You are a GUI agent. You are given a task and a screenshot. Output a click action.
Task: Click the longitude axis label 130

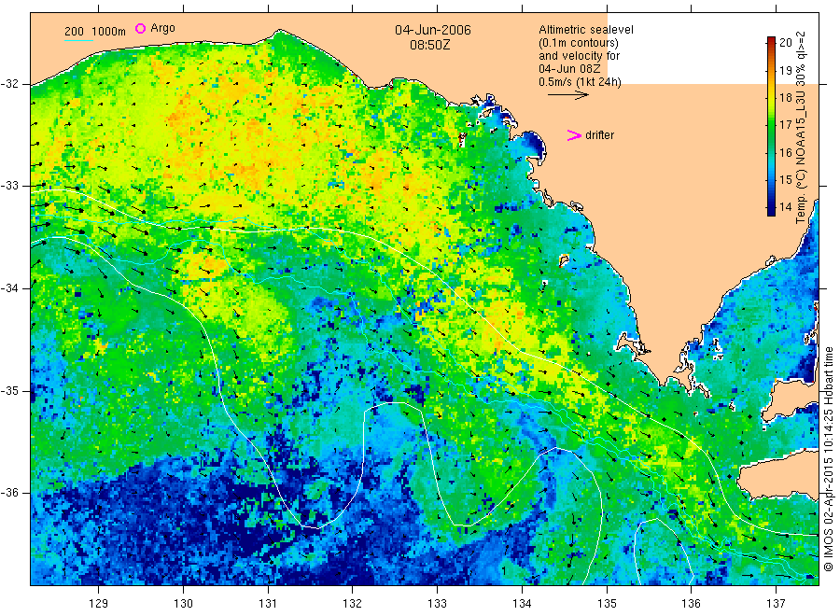coord(183,603)
